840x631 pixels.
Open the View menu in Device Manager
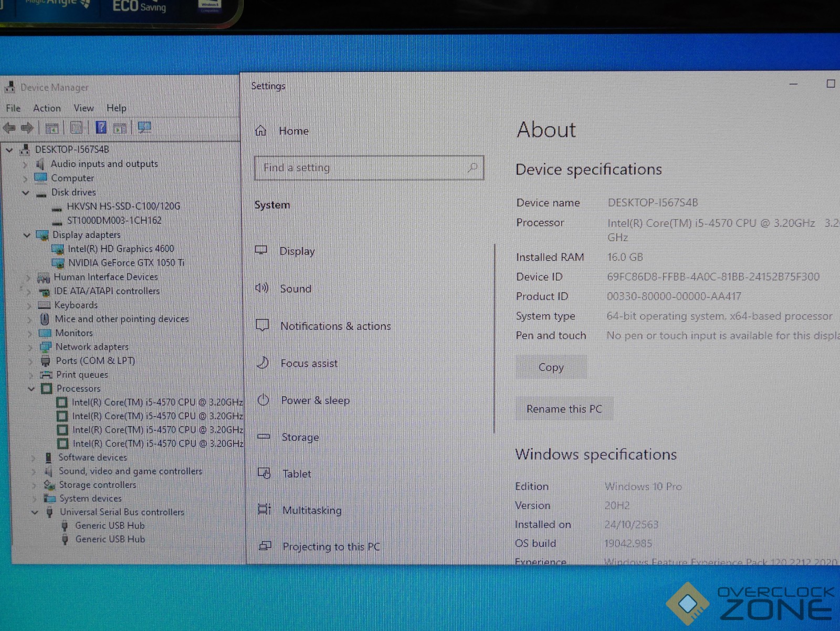pos(83,108)
